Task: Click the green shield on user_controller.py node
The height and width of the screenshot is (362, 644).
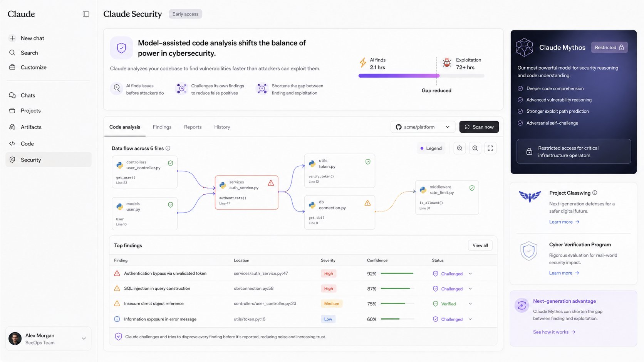Action: [170, 163]
